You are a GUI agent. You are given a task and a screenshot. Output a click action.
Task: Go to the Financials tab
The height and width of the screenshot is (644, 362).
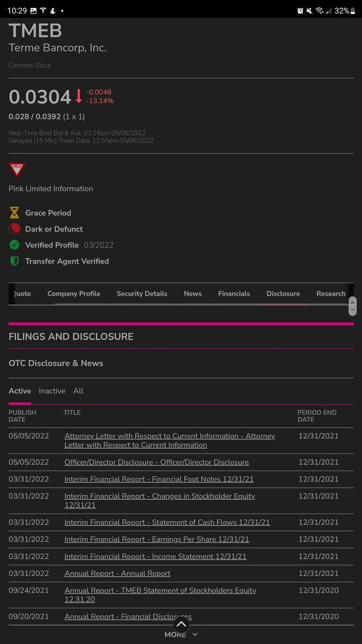234,294
